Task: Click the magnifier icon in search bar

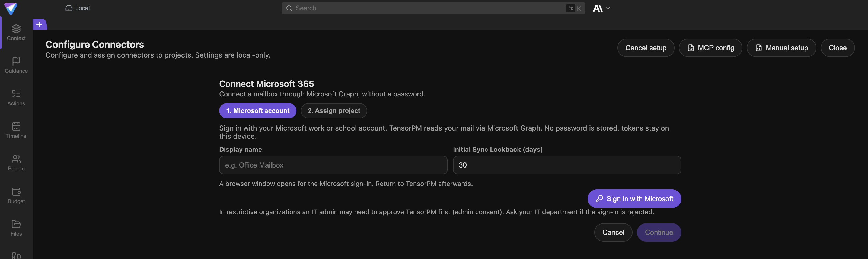Action: point(289,8)
